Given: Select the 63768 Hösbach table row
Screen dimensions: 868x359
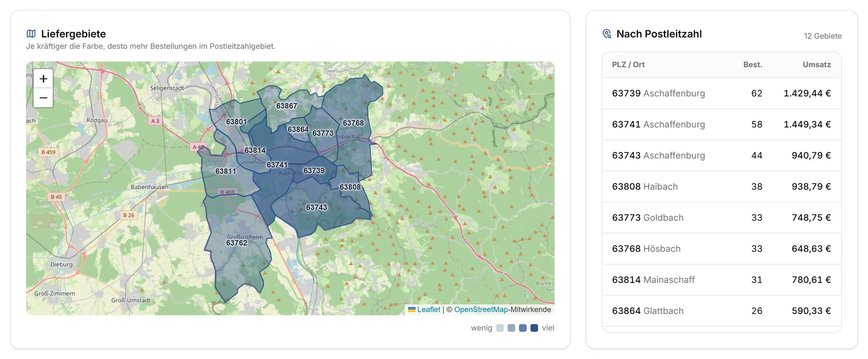Looking at the screenshot, I should (x=722, y=249).
